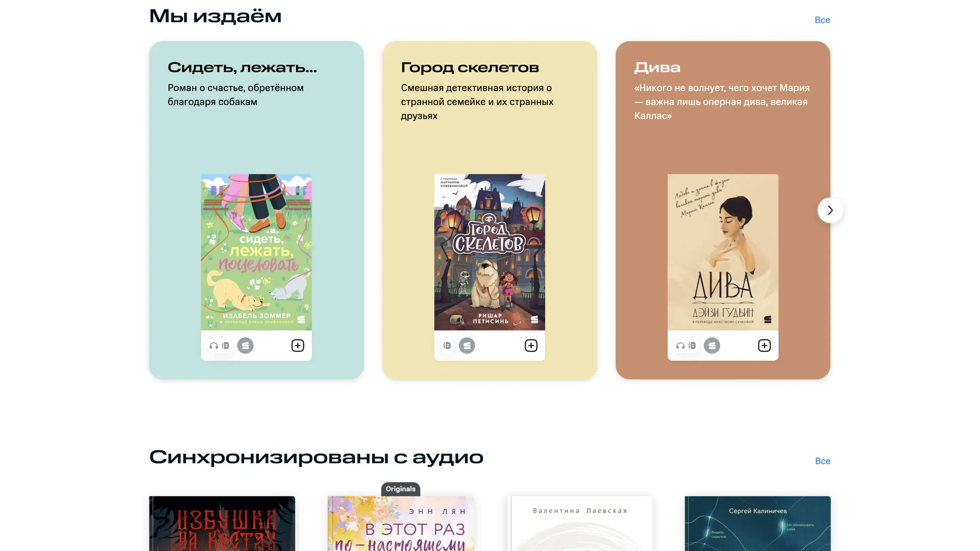Open 'В этот раз по-настоящему' cover

(401, 524)
